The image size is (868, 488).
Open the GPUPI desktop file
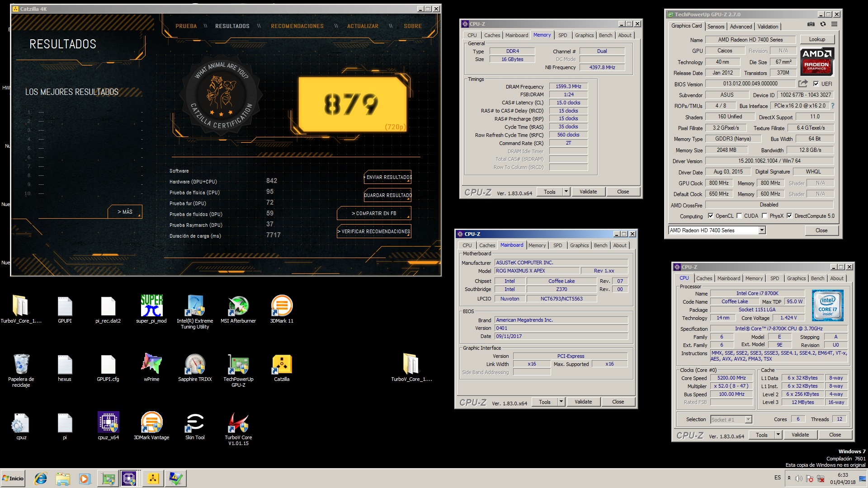[65, 310]
